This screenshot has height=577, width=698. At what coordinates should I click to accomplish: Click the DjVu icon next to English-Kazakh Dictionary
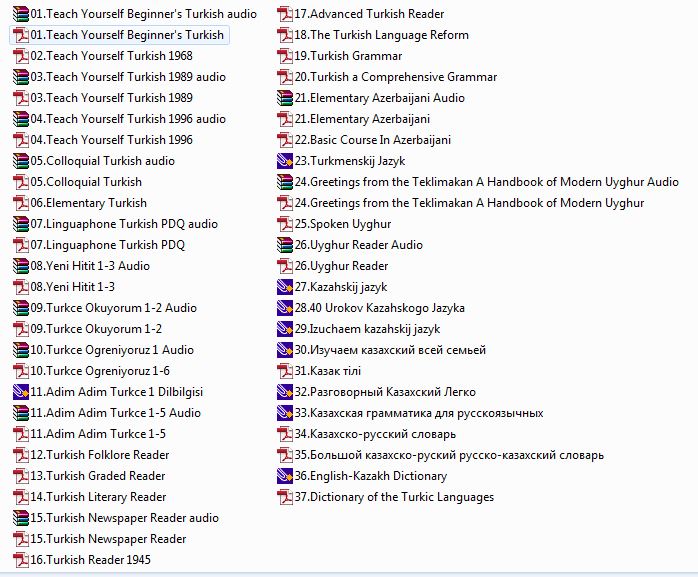(x=285, y=476)
